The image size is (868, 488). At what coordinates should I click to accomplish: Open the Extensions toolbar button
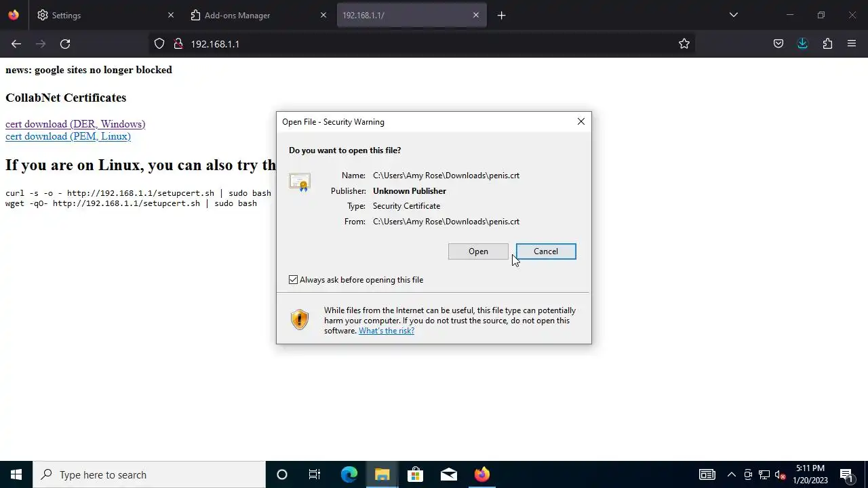[827, 44]
